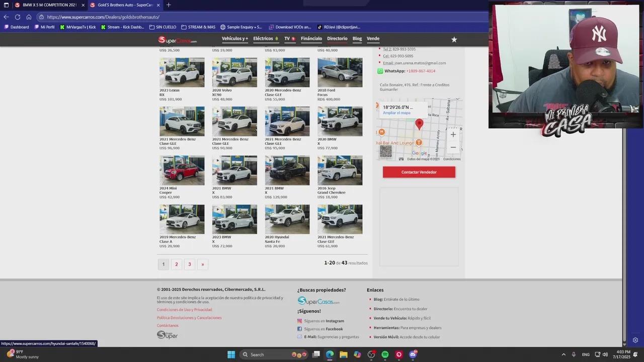Open Discord from the taskbar
644x362 pixels.
click(413, 354)
